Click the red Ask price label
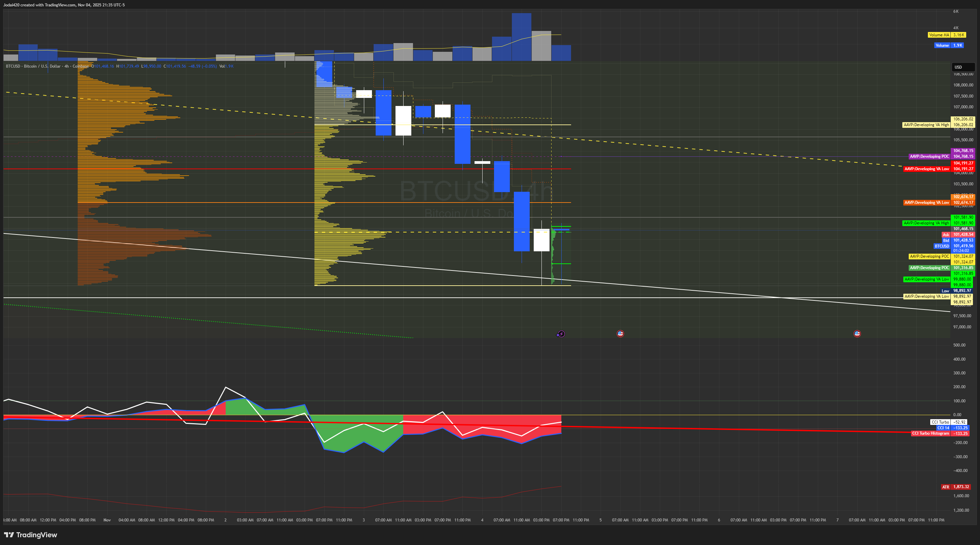980x545 pixels. pos(963,234)
